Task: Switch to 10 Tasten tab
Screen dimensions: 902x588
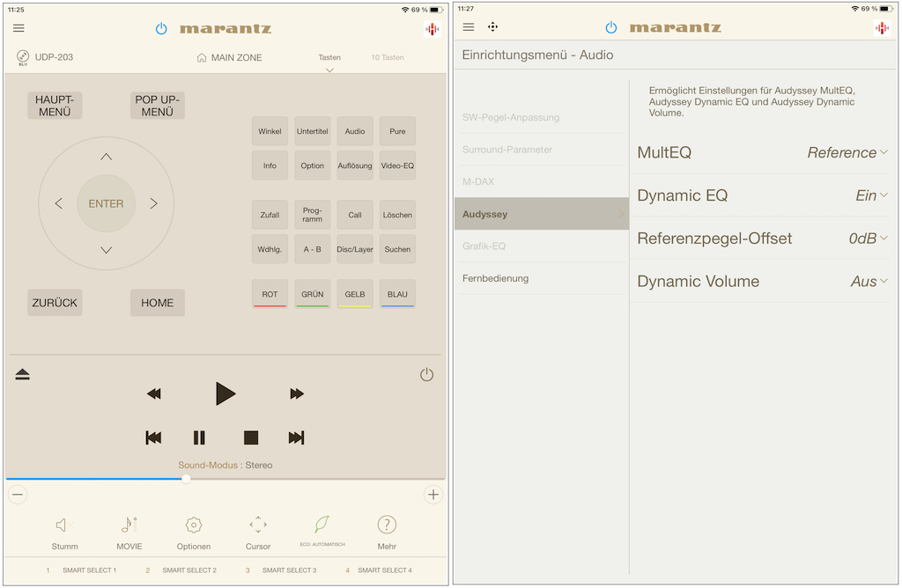Action: (388, 57)
